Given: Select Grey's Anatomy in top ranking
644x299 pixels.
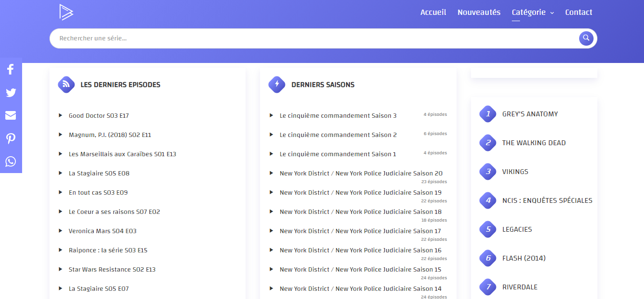Looking at the screenshot, I should tap(530, 114).
